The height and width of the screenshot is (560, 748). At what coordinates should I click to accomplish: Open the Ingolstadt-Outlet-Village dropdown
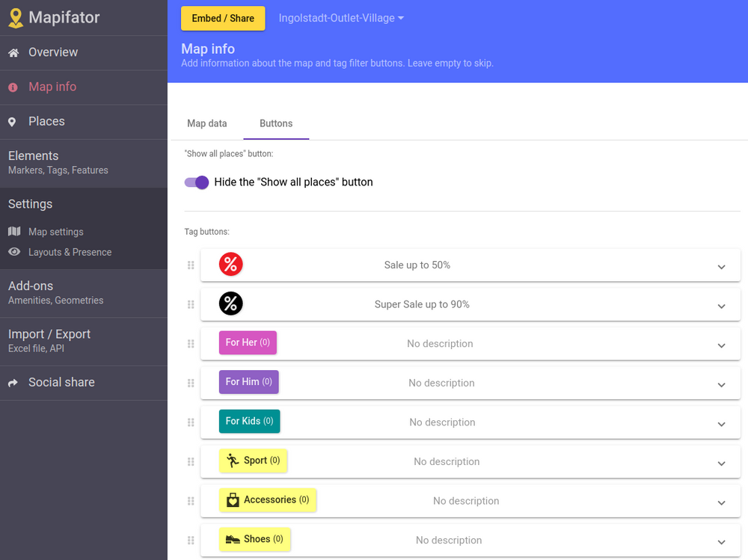point(340,19)
